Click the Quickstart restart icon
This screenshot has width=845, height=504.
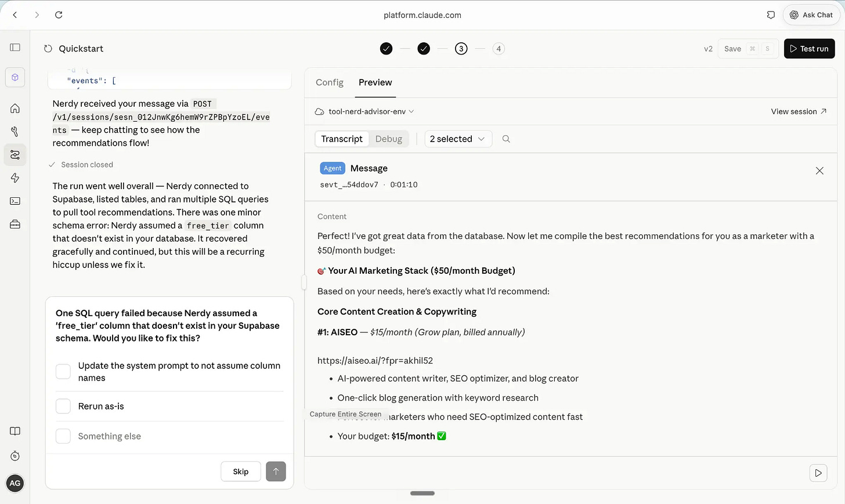[x=48, y=49]
